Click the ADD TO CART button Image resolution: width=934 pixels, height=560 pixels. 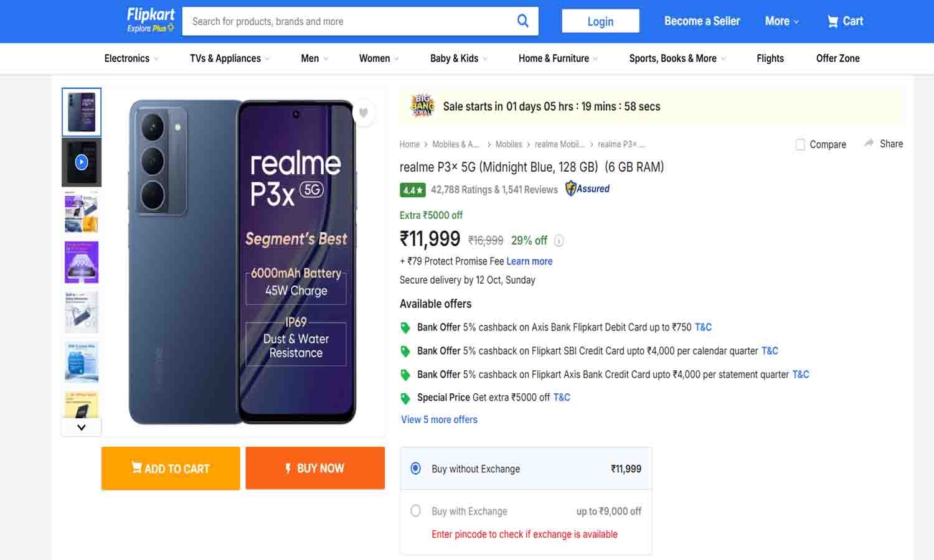pos(170,468)
